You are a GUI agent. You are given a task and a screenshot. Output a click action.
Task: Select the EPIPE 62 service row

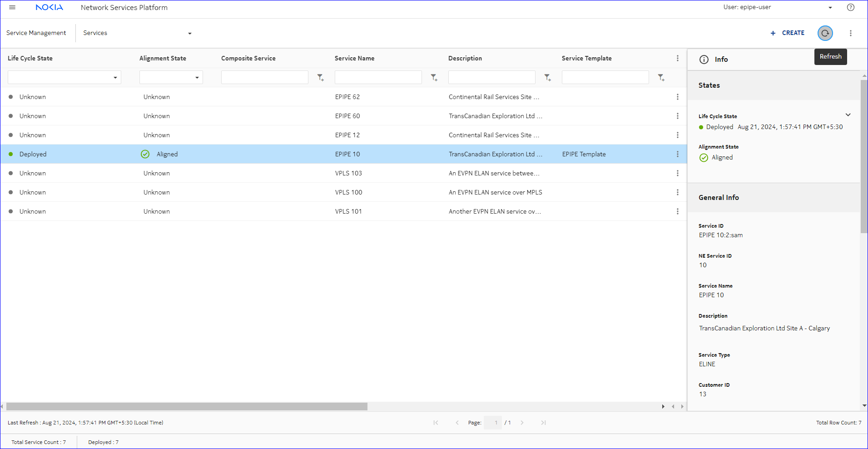coord(347,97)
